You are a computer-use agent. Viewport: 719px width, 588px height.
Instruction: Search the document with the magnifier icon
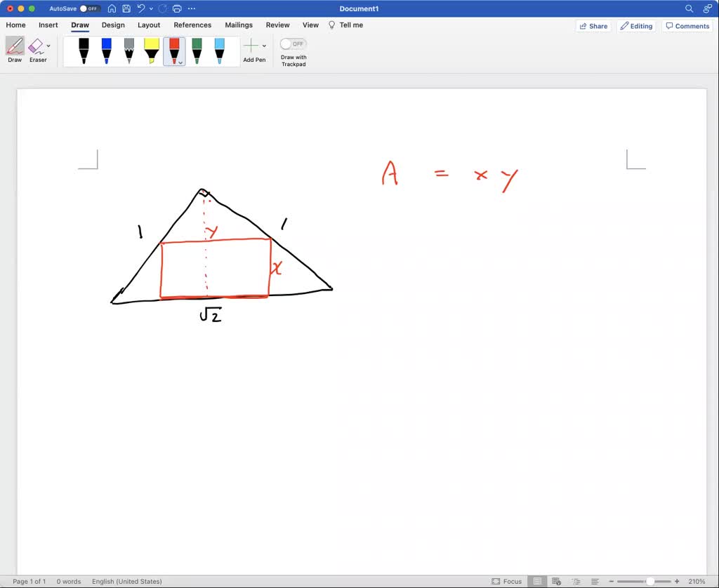689,8
